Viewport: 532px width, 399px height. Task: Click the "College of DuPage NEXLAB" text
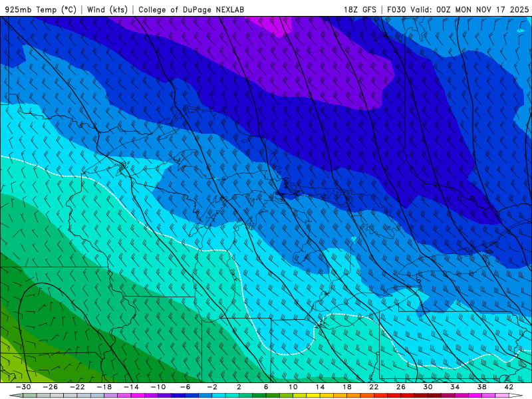click(191, 9)
